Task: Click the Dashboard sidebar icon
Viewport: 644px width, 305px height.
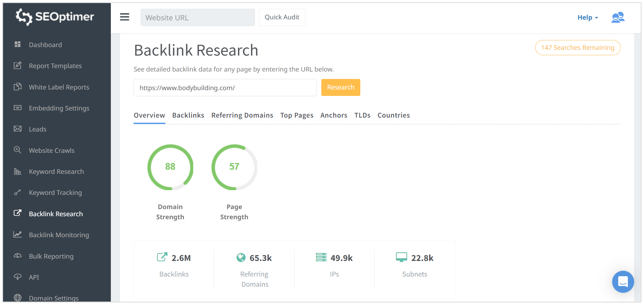Action: 18,44
